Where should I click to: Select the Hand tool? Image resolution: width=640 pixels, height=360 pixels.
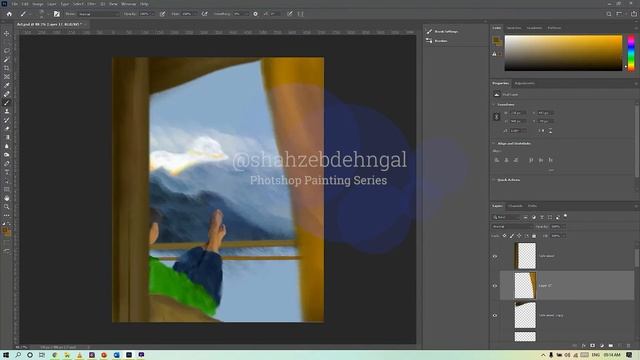(x=7, y=198)
